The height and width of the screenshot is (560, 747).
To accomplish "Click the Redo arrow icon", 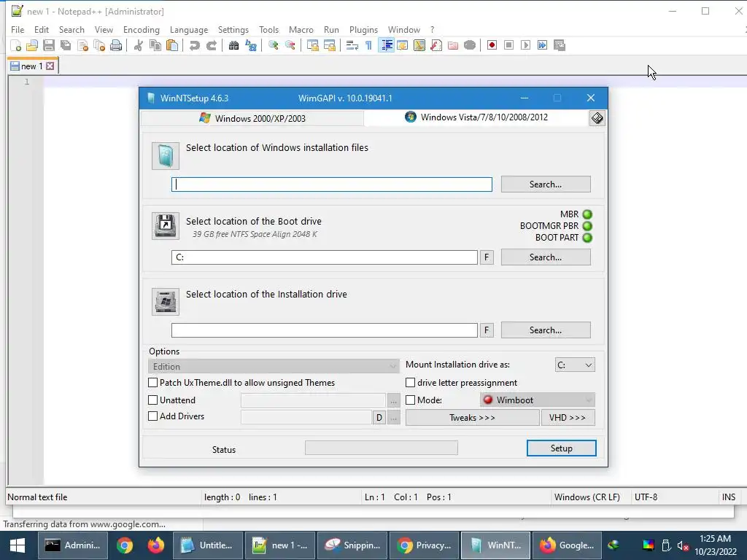I will [211, 45].
